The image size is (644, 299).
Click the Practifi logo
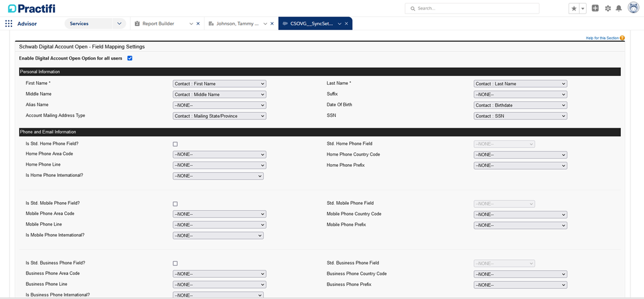tap(31, 8)
